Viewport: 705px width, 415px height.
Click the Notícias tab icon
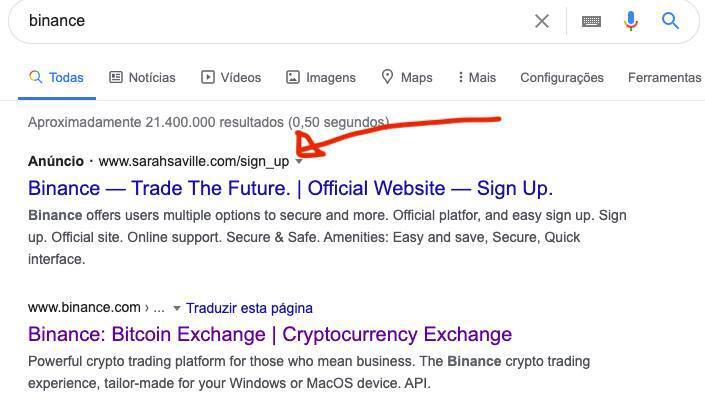pos(116,77)
